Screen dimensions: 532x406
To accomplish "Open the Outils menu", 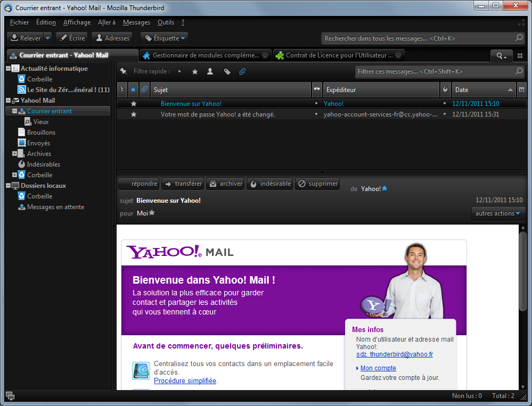I will [166, 22].
